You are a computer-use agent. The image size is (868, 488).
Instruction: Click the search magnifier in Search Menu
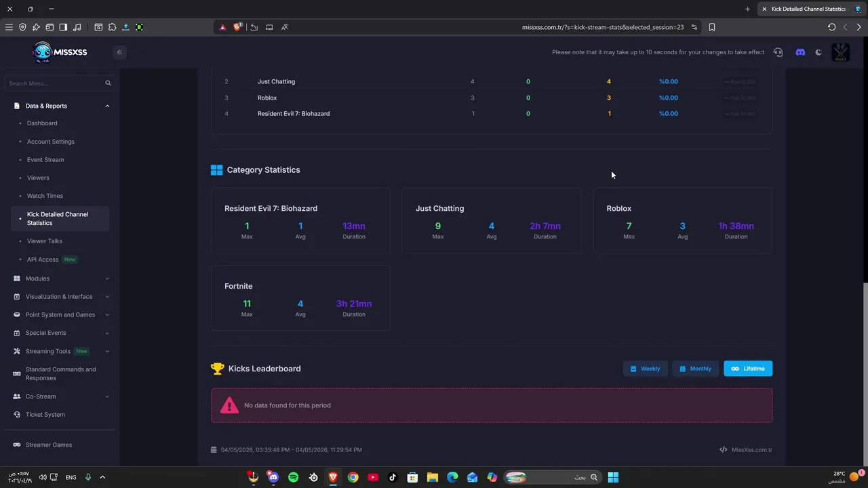click(108, 83)
